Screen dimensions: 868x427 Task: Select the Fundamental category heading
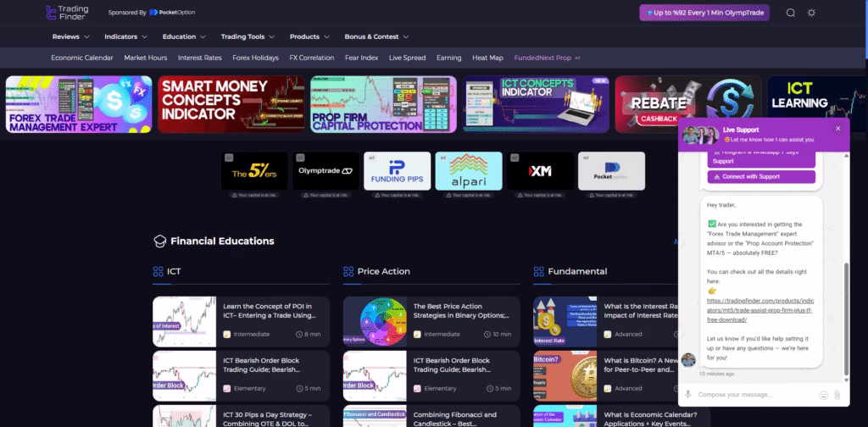[x=577, y=271]
